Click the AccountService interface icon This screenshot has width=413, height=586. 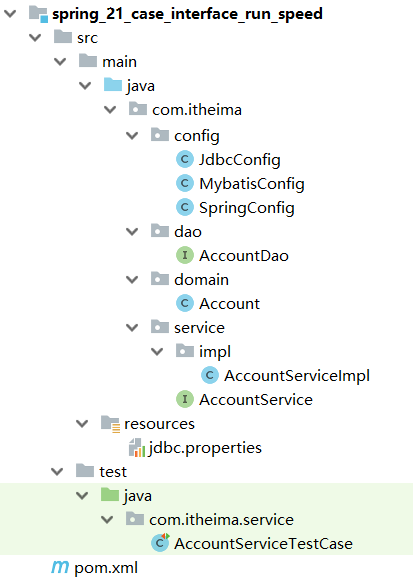click(x=185, y=400)
